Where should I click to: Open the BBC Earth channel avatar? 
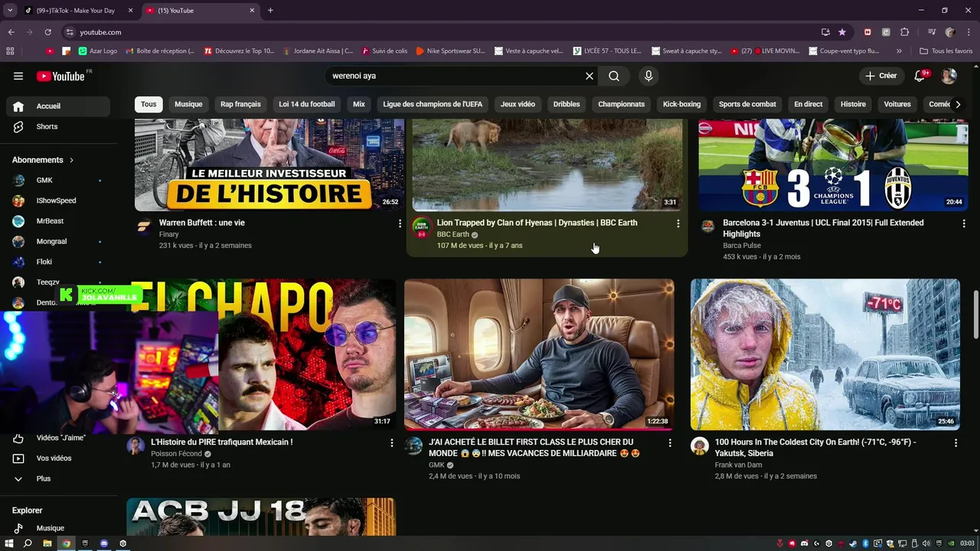point(422,227)
